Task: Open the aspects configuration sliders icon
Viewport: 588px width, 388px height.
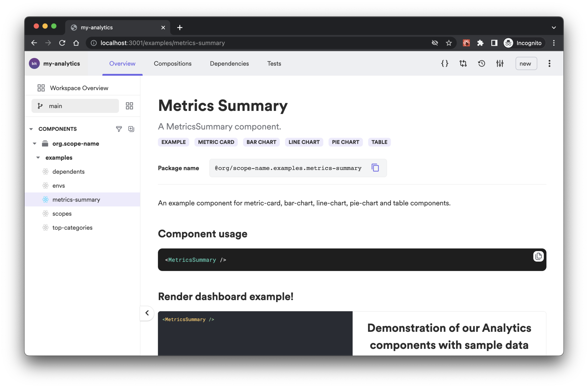Action: (500, 64)
